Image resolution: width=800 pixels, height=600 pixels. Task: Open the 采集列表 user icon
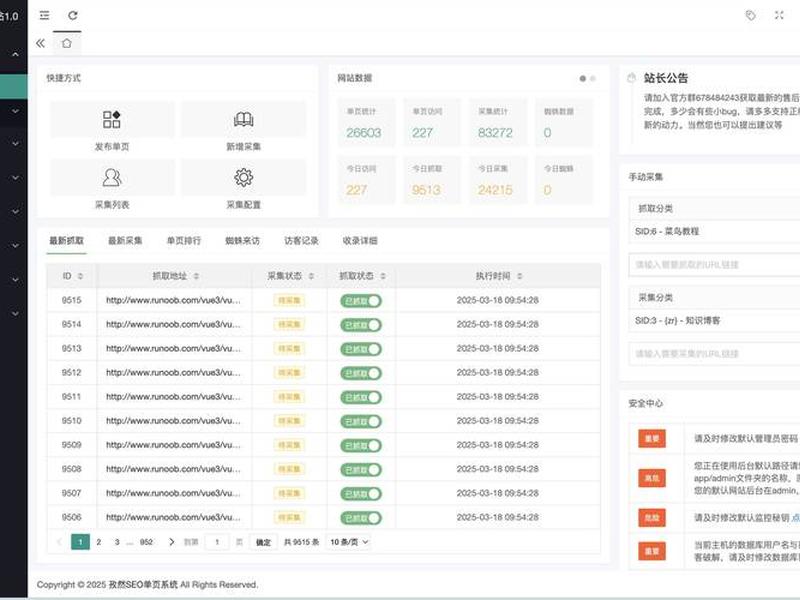[112, 178]
